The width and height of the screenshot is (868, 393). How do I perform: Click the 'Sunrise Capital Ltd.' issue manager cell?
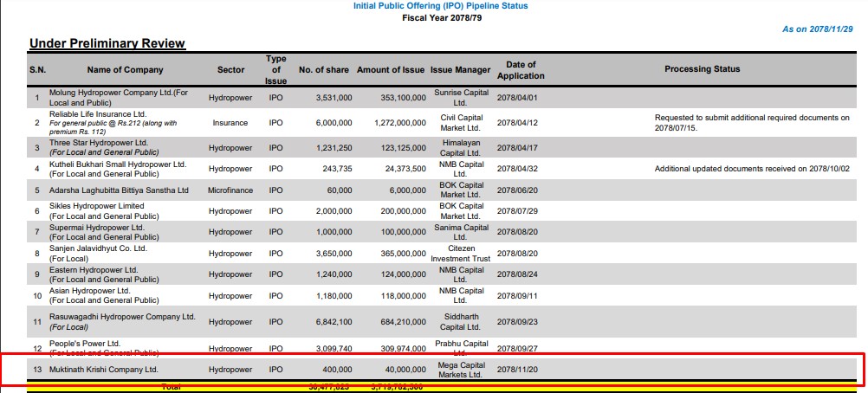461,98
